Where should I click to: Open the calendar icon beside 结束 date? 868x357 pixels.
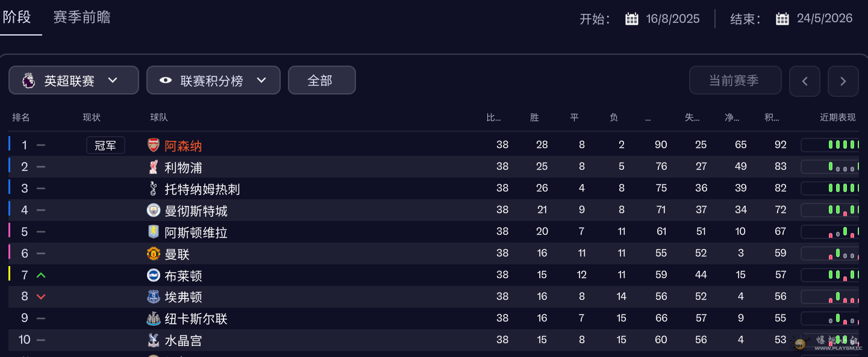pos(782,19)
